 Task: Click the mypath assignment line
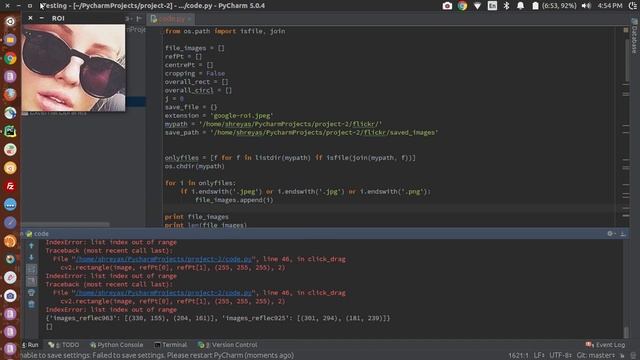[x=273, y=124]
